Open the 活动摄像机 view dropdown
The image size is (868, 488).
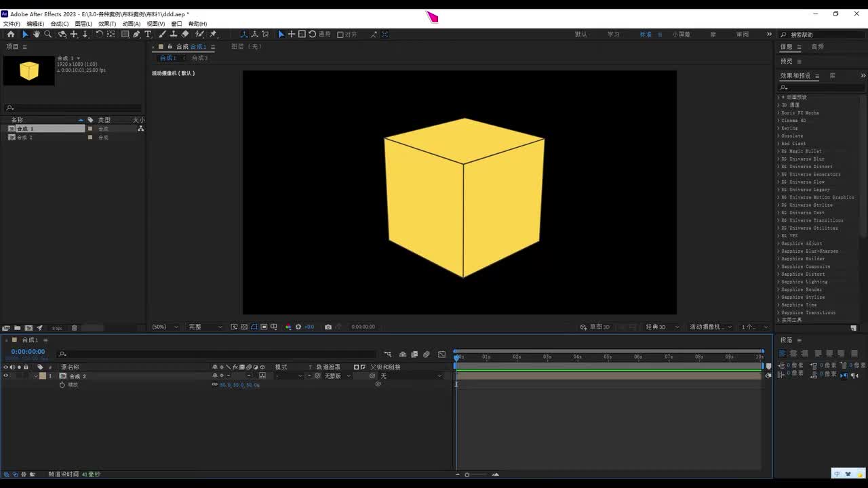click(711, 327)
